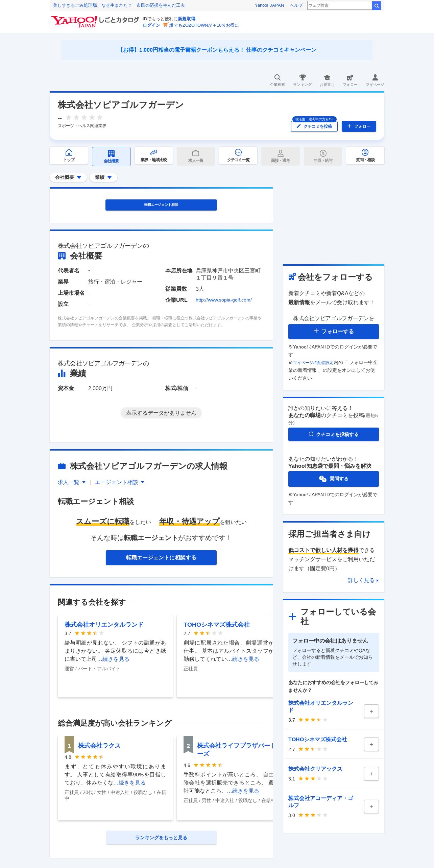434x868 pixels.
Task: Click the web search magnifier button
Action: (376, 5)
